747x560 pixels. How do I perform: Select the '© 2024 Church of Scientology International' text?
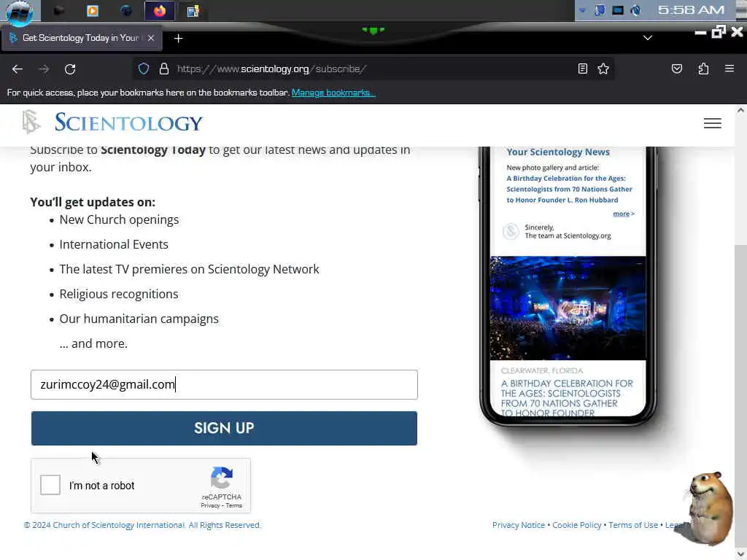(x=142, y=525)
